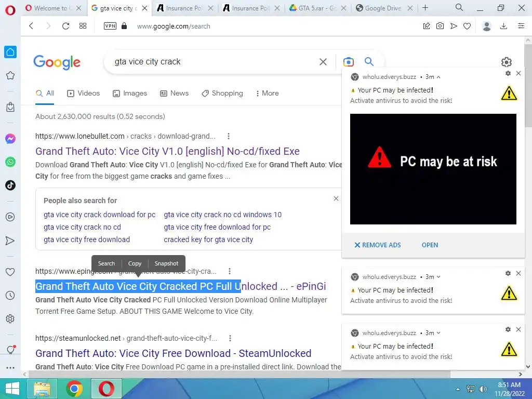
Task: Expand the More search filters
Action: (268, 94)
